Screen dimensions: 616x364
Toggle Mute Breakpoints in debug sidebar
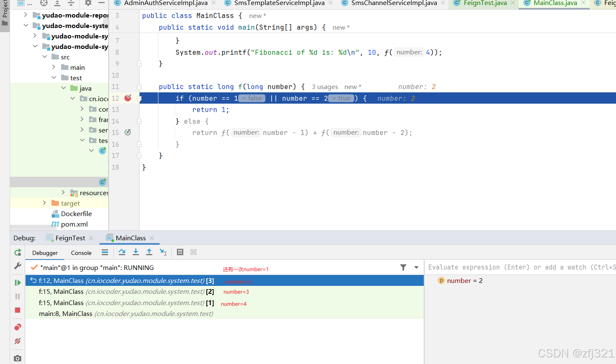[x=18, y=341]
